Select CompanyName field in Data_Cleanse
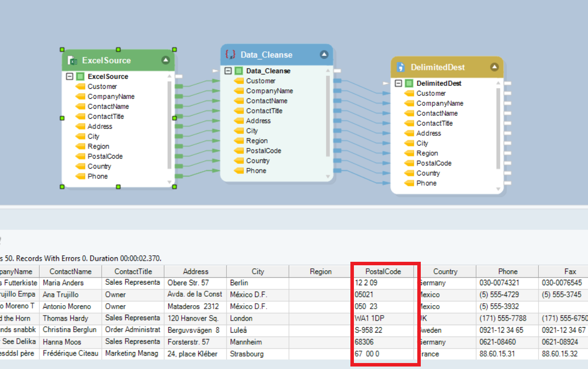The height and width of the screenshot is (369, 588). coord(269,91)
